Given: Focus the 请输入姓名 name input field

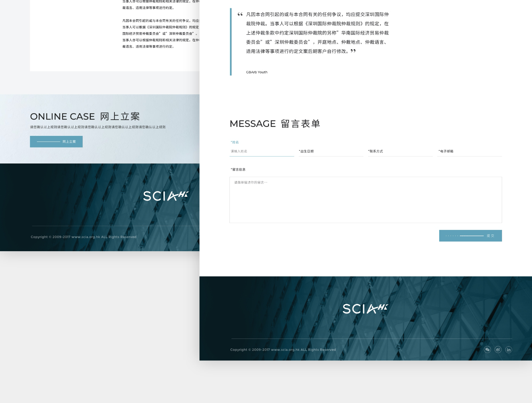Looking at the screenshot, I should pos(262,151).
